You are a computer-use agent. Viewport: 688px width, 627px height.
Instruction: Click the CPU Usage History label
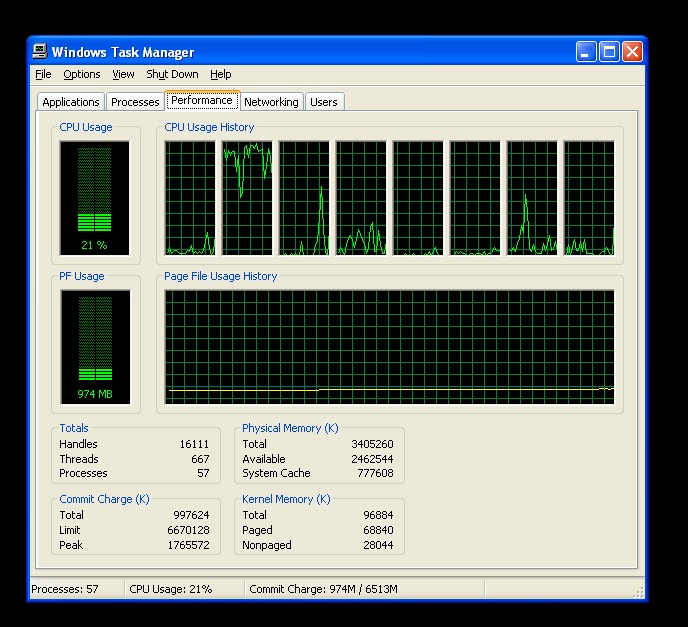(x=209, y=127)
